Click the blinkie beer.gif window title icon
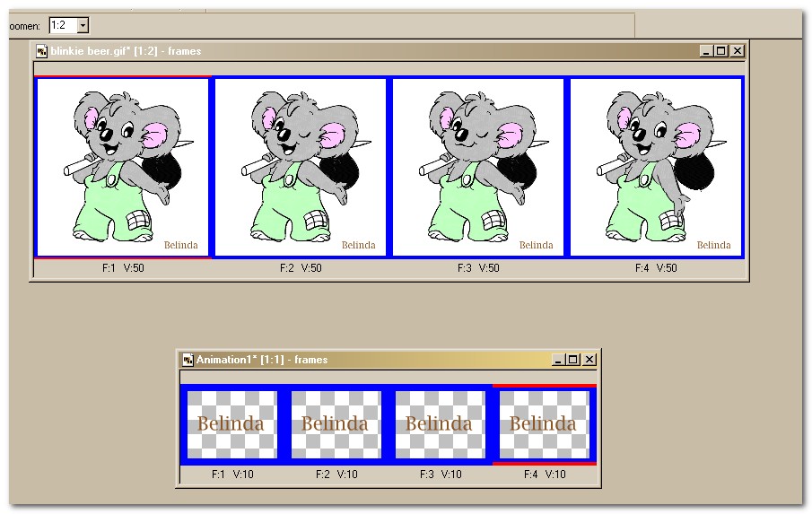This screenshot has height=514, width=812. 41,51
